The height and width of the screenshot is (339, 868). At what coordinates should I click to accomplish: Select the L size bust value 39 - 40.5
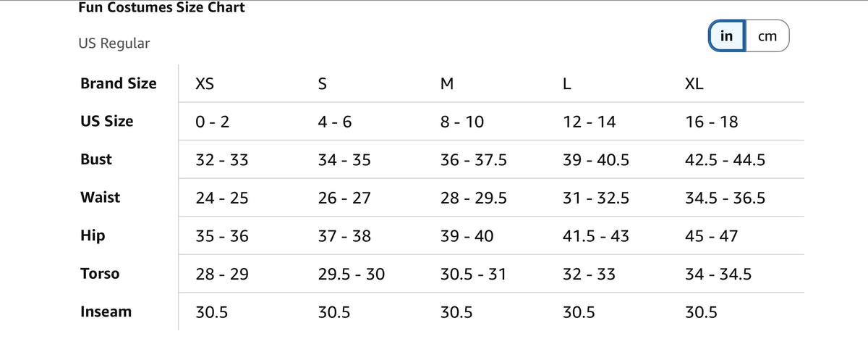click(x=596, y=160)
